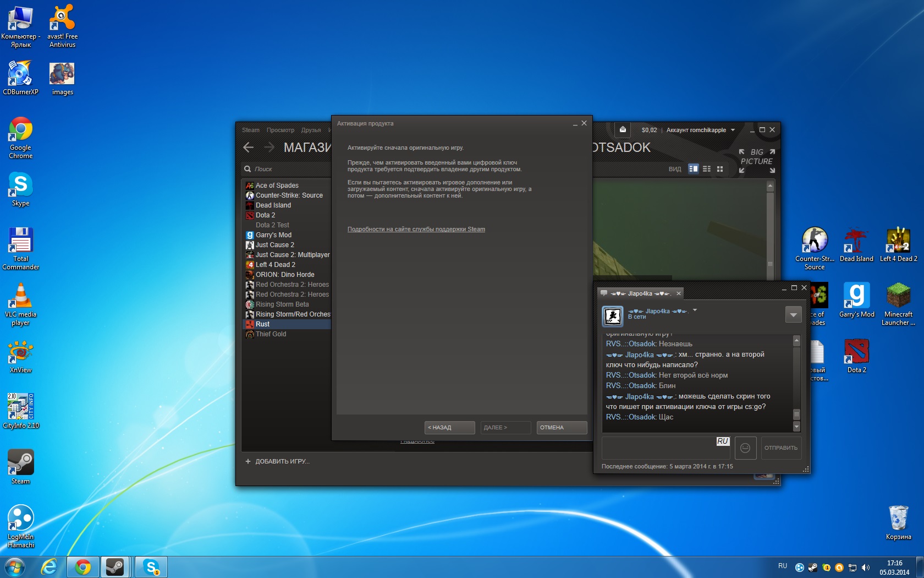Click the ДАЛЕЕ button
Image resolution: width=924 pixels, height=578 pixels.
coord(506,428)
